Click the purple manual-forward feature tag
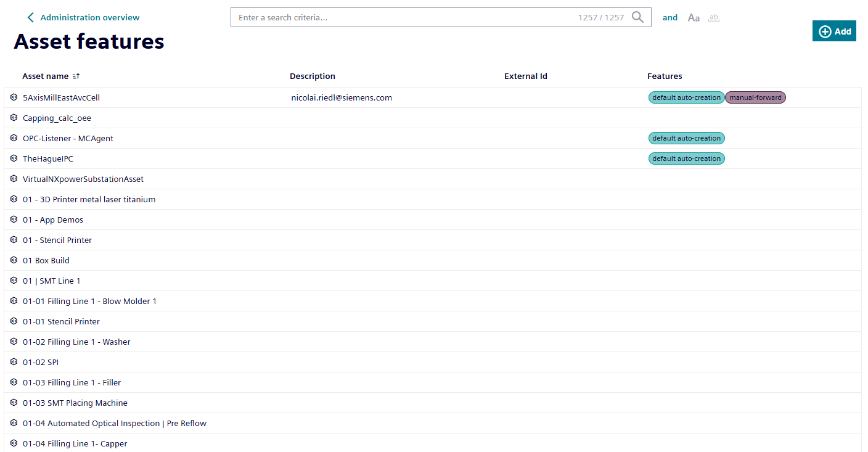The width and height of the screenshot is (868, 452). point(755,97)
